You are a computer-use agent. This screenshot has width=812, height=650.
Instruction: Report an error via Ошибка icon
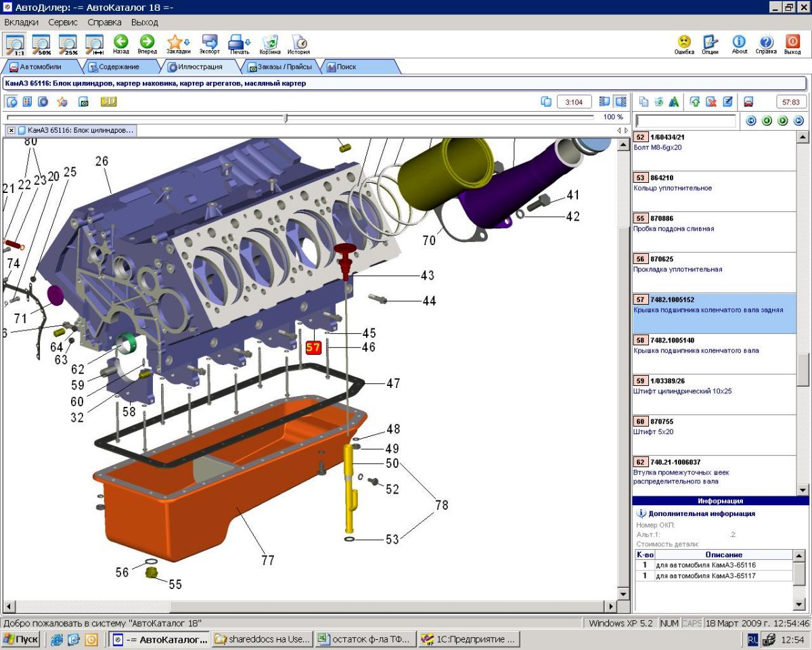[684, 44]
